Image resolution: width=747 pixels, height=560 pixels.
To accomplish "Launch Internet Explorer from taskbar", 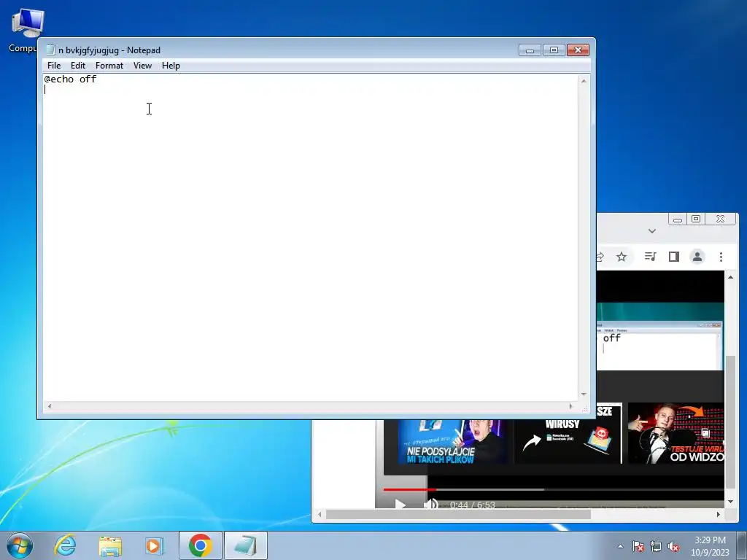I will pyautogui.click(x=65, y=545).
